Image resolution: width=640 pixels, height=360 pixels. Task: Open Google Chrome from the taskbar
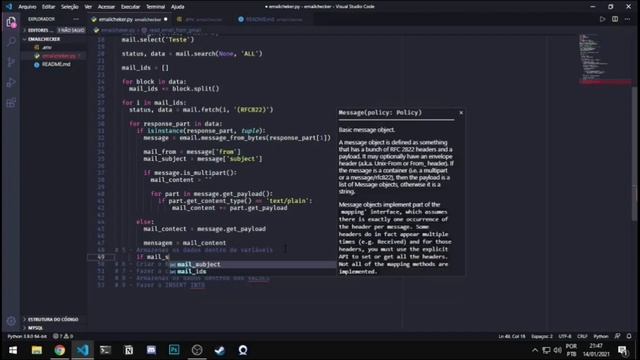(x=60, y=350)
